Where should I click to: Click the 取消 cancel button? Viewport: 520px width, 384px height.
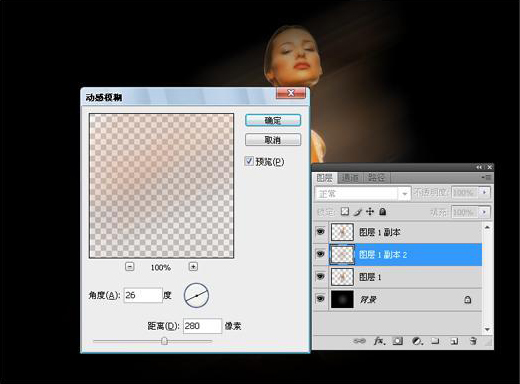pos(273,140)
